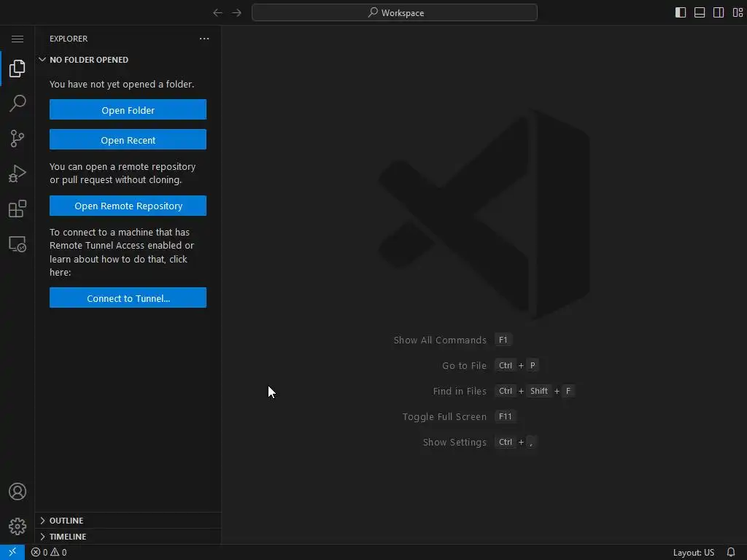Open the Remote Explorer view
Screen dimensions: 747x560
[x=18, y=244]
